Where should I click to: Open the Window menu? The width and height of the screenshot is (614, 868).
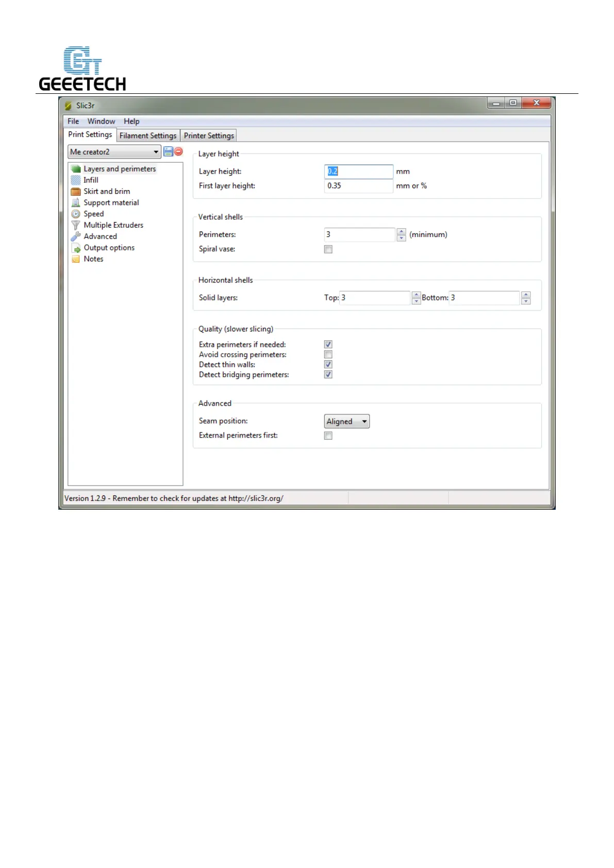101,122
